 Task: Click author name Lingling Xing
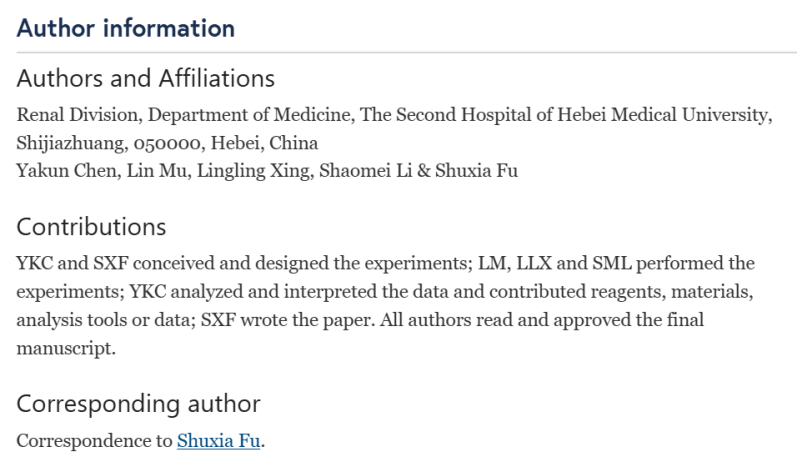click(255, 171)
